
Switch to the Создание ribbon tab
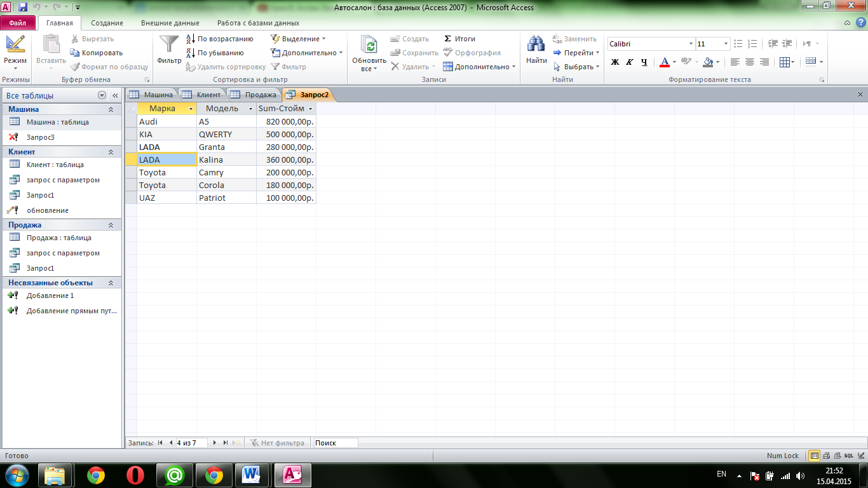(x=107, y=23)
